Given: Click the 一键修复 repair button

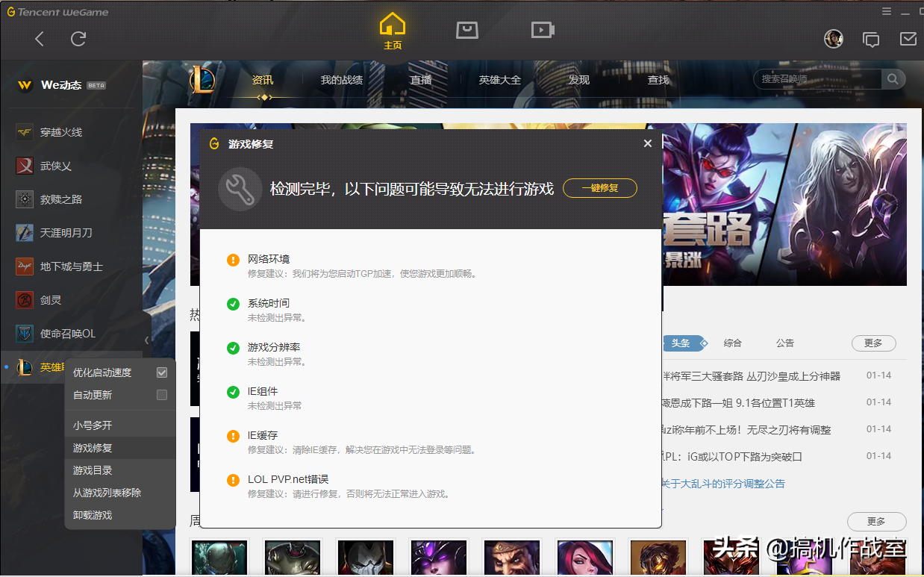Looking at the screenshot, I should pyautogui.click(x=599, y=188).
